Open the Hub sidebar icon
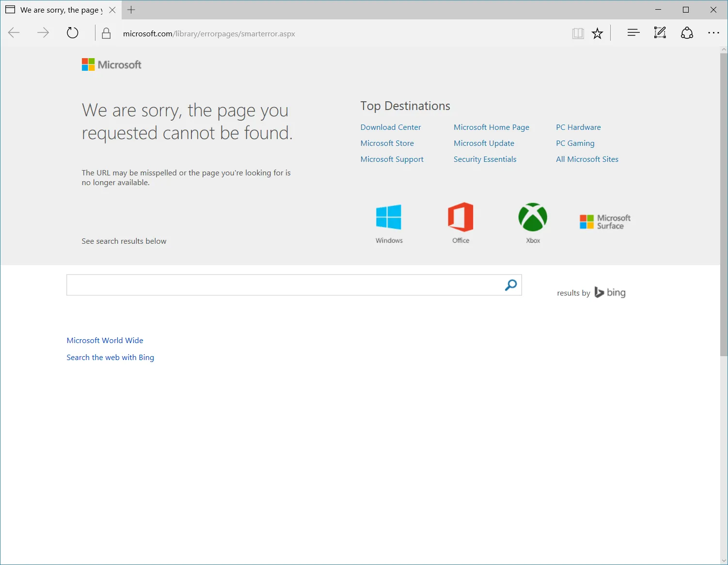Image resolution: width=728 pixels, height=565 pixels. pos(633,32)
